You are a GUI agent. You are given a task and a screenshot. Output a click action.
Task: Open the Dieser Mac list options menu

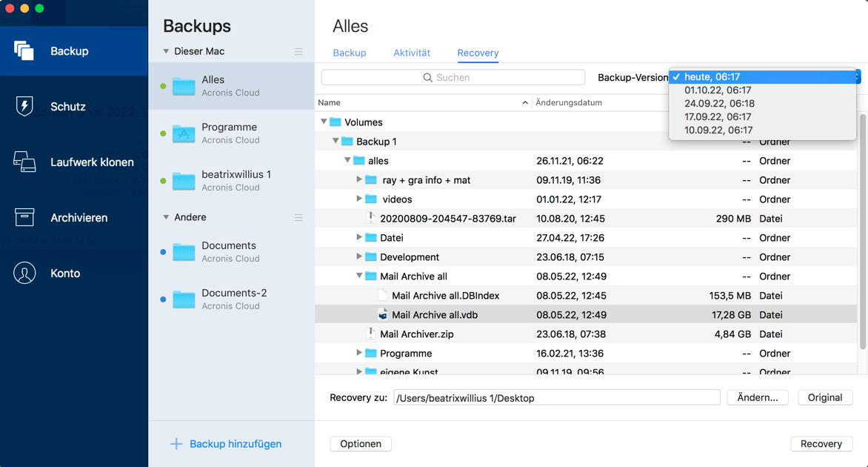pos(298,51)
